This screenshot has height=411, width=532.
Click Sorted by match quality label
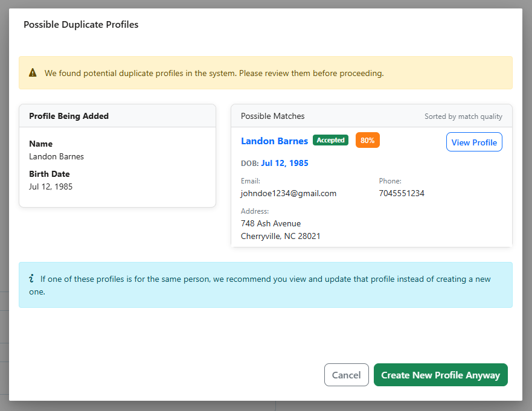[463, 116]
